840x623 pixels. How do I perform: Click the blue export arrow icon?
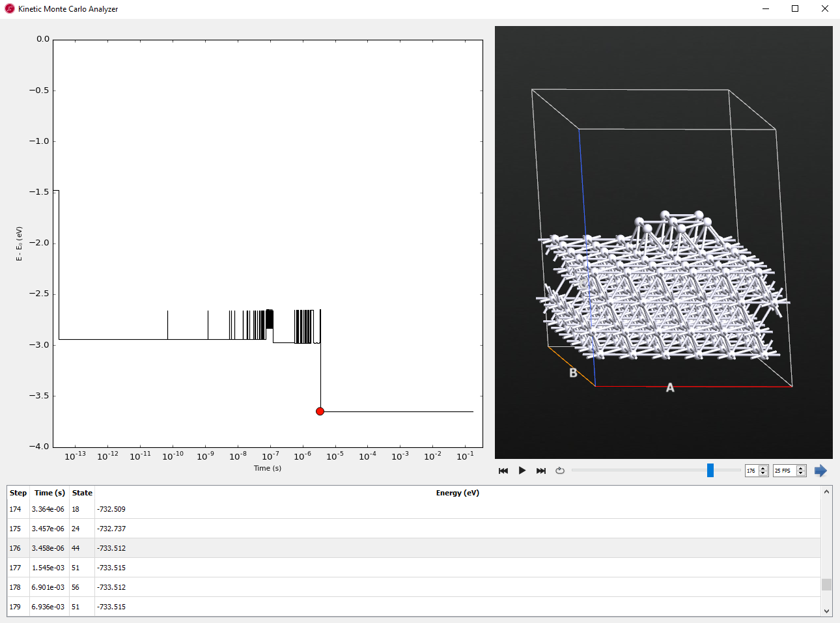click(820, 471)
